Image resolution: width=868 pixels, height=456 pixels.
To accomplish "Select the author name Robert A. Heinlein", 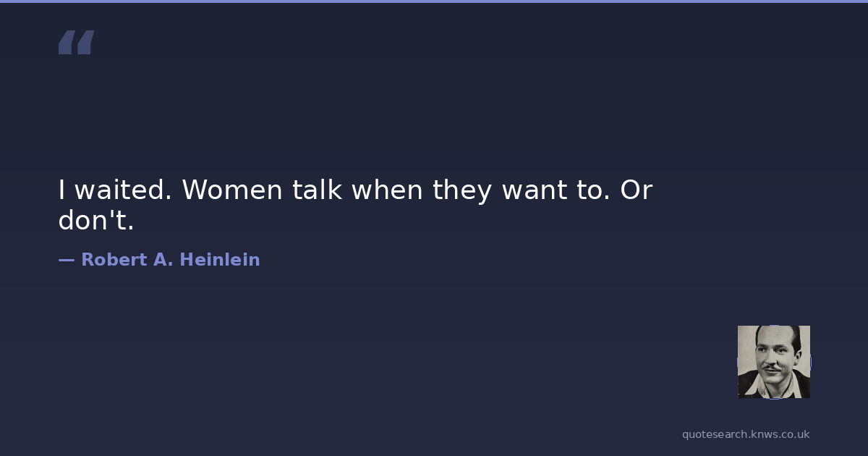I will click(170, 260).
